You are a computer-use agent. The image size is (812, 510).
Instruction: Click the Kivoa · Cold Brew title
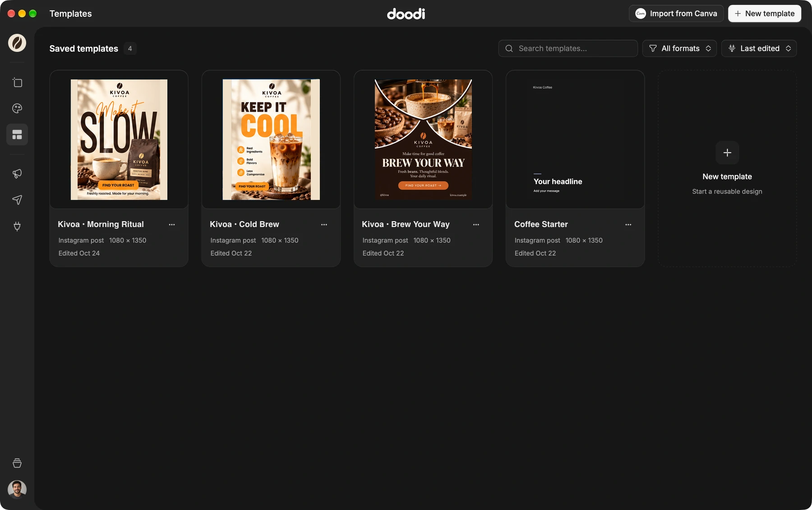(244, 224)
